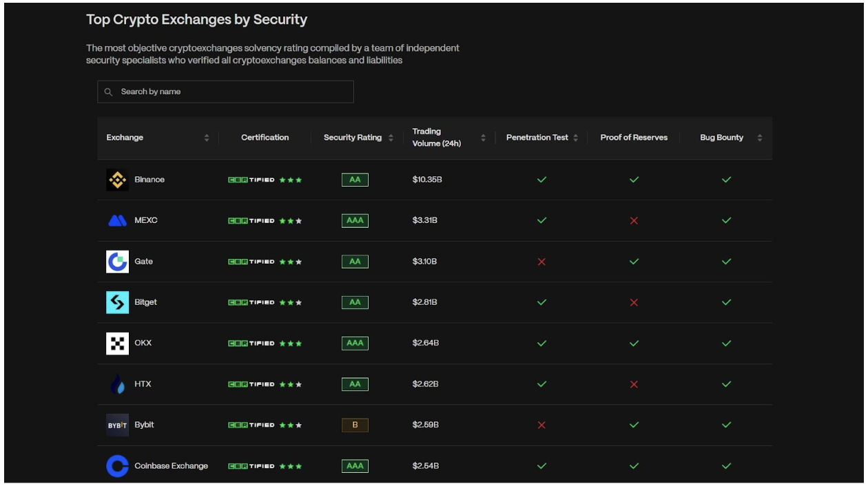Click the Certification column header

265,138
